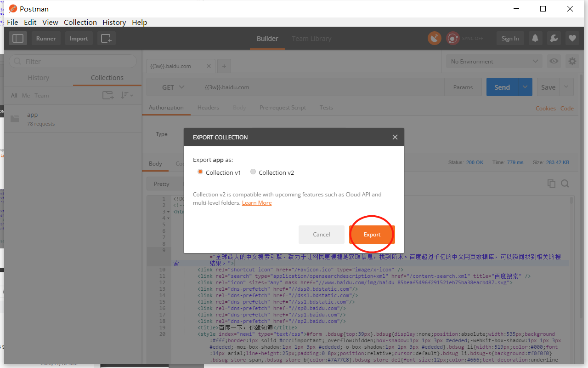The image size is (588, 368).
Task: Open the notifications bell icon
Action: pyautogui.click(x=535, y=39)
